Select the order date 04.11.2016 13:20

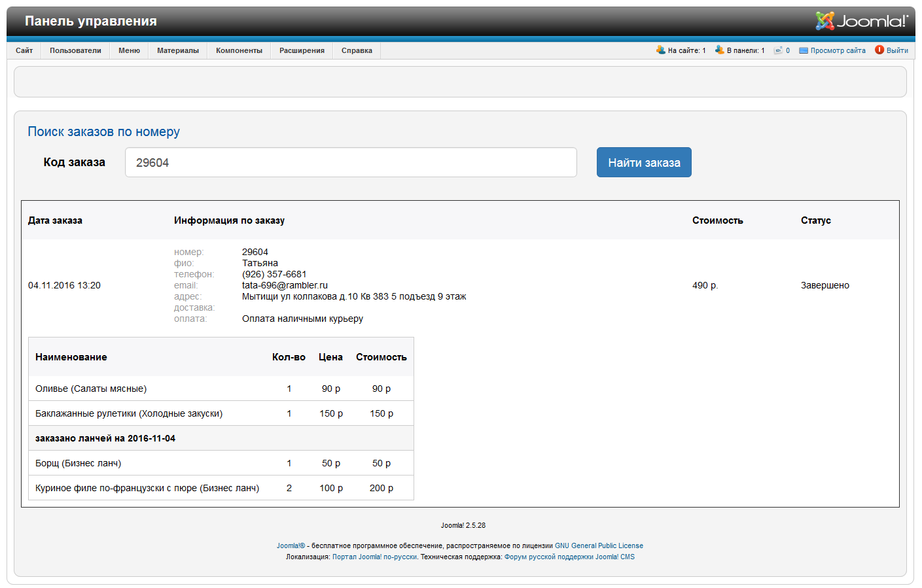point(64,285)
